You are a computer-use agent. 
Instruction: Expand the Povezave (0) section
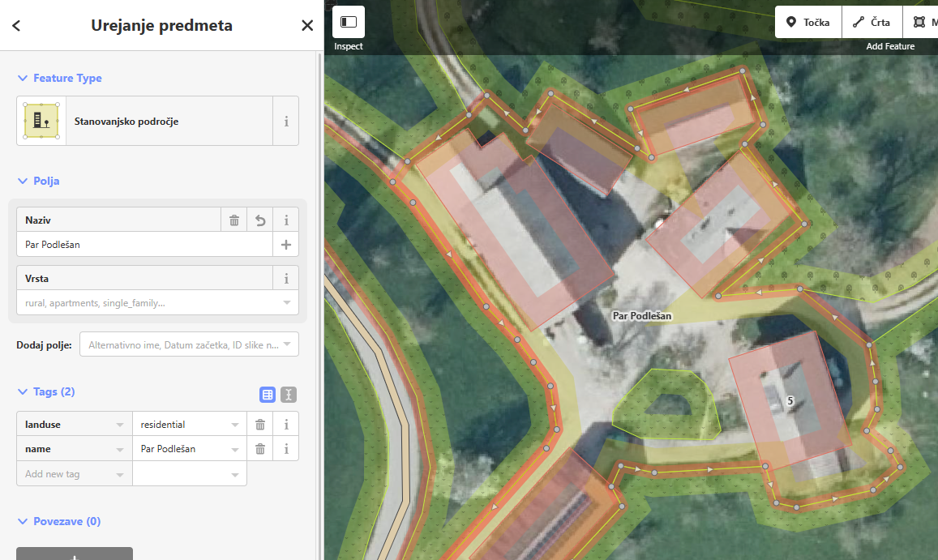pyautogui.click(x=59, y=522)
